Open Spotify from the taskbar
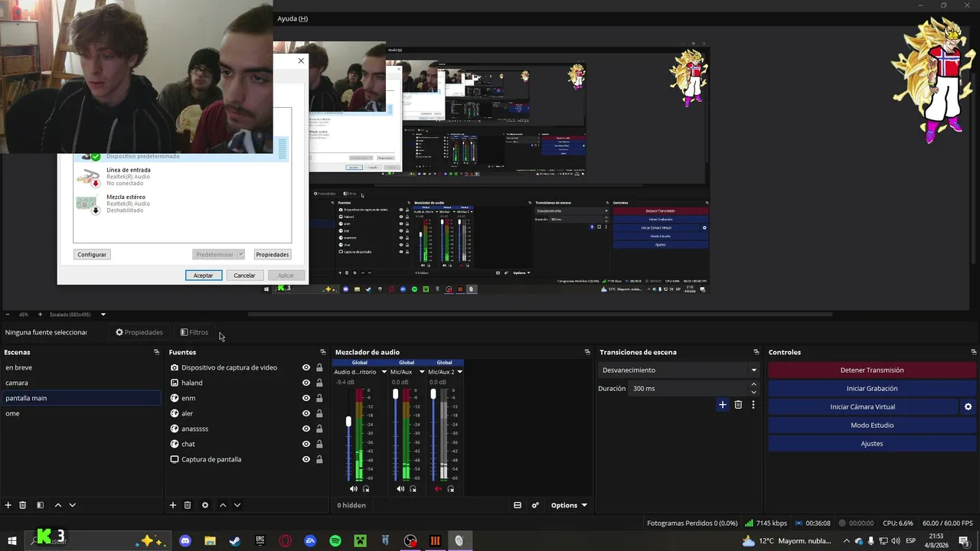The width and height of the screenshot is (980, 551). (335, 541)
